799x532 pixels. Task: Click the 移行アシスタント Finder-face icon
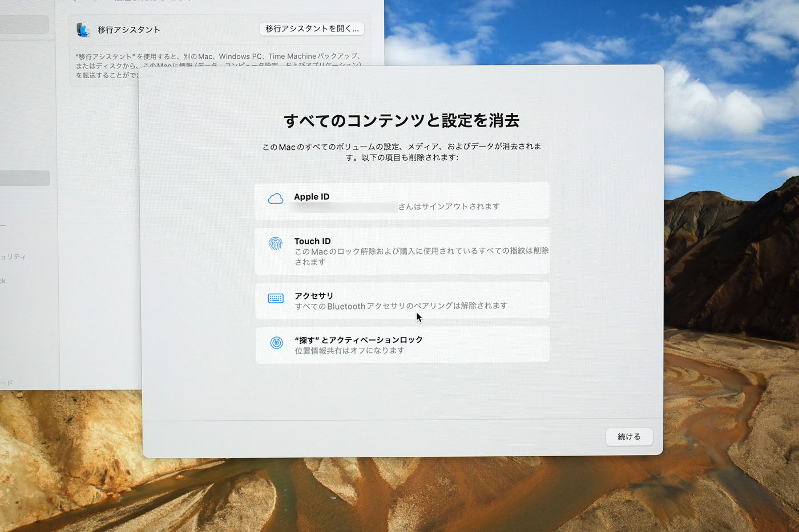[83, 30]
